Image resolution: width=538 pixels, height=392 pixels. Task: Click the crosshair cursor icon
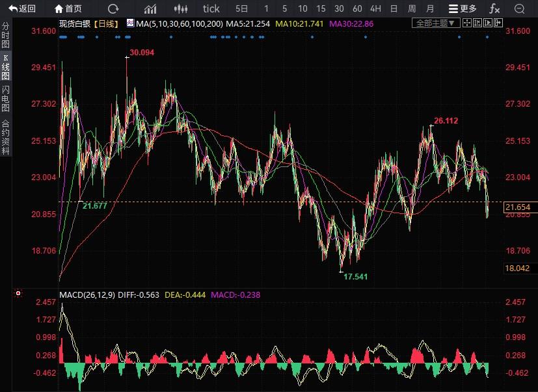(468, 23)
